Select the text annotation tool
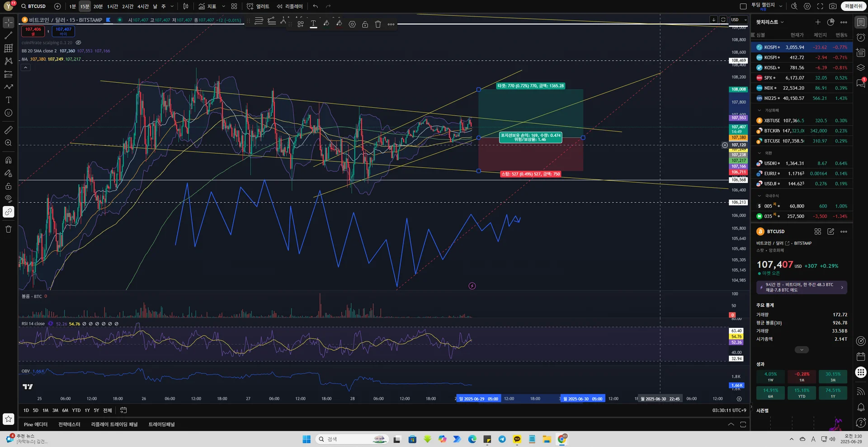The height and width of the screenshot is (447, 868). 9,100
